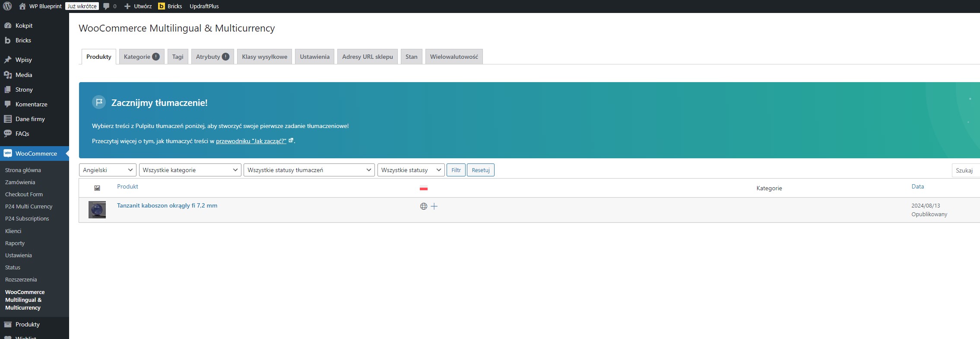Click the flag icon in Zacznijmy tłumaczenie banner
The height and width of the screenshot is (339, 980).
pyautogui.click(x=99, y=102)
